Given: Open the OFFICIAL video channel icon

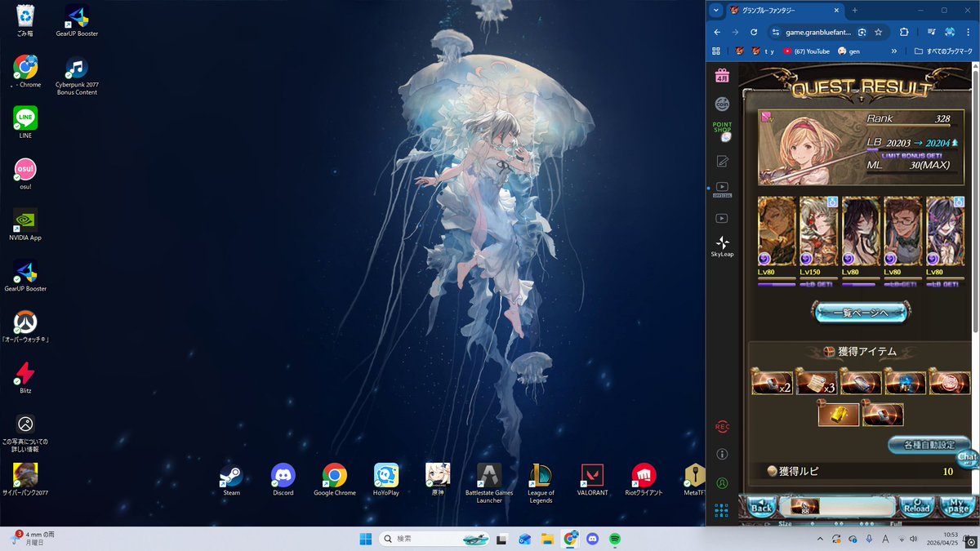Looking at the screenshot, I should click(722, 189).
